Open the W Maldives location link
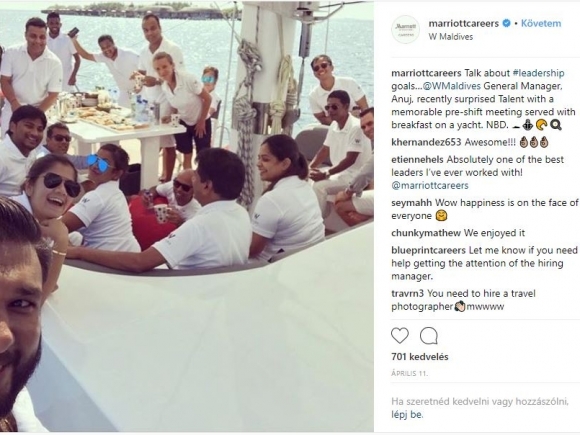Image resolution: width=580 pixels, height=435 pixels. point(451,37)
